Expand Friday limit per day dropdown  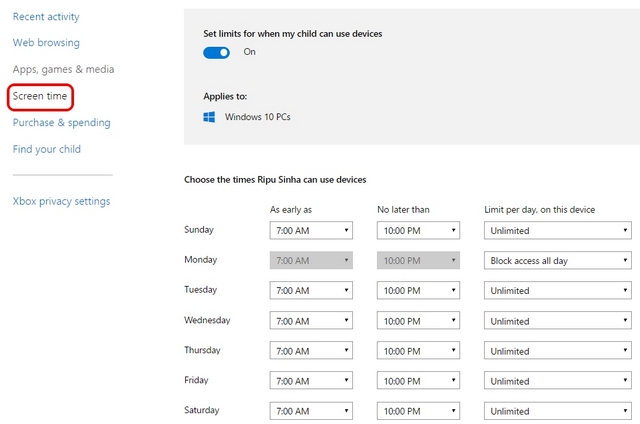tap(558, 381)
